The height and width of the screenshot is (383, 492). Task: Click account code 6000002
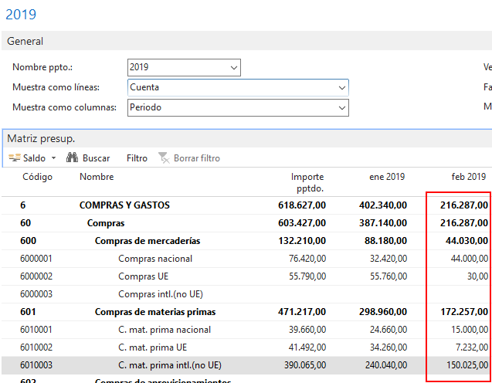point(36,276)
